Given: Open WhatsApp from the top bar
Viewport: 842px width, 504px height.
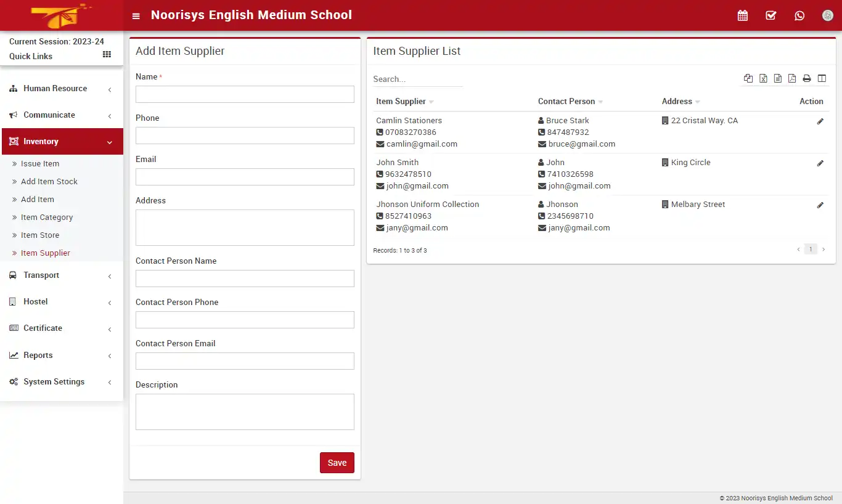Looking at the screenshot, I should point(799,15).
